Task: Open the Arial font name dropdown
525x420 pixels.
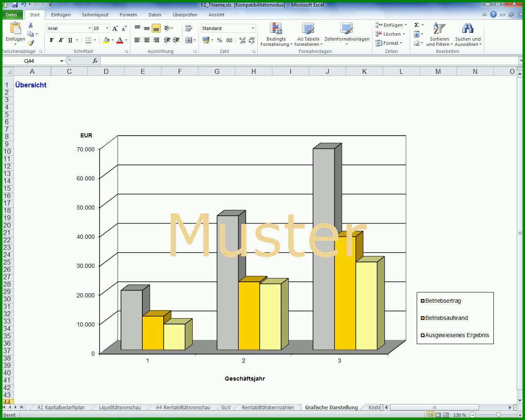Action: (x=89, y=28)
